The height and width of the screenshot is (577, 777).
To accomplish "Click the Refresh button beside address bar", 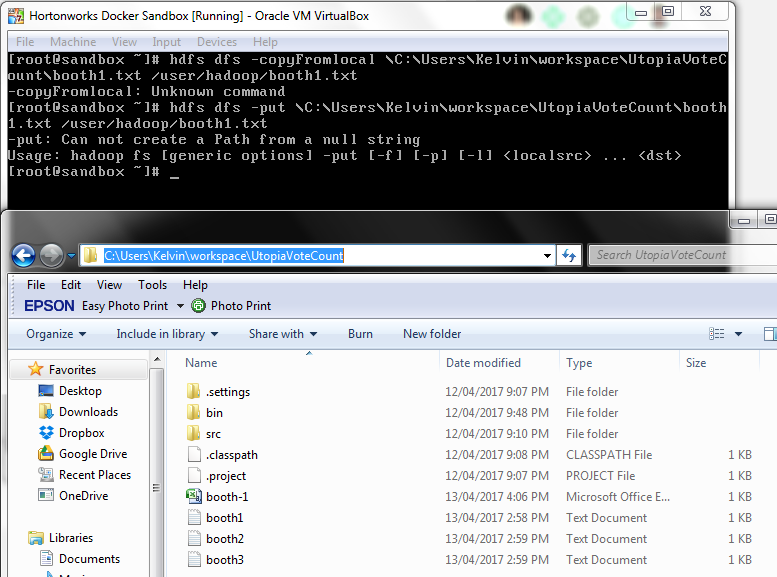I will click(569, 256).
